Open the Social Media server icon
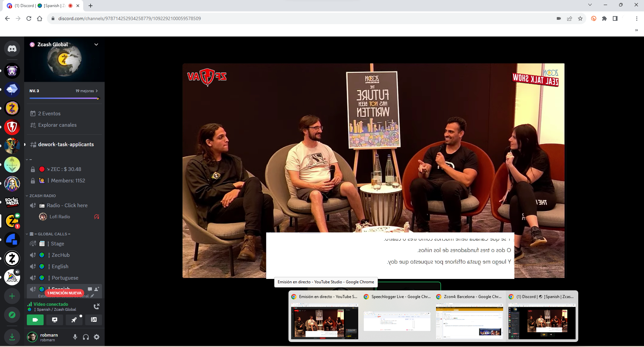This screenshot has width=644, height=347. pos(12,202)
